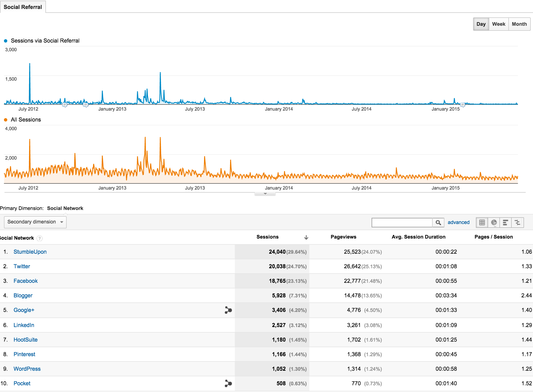Sort by Avg. Session Duration column header

pos(418,237)
